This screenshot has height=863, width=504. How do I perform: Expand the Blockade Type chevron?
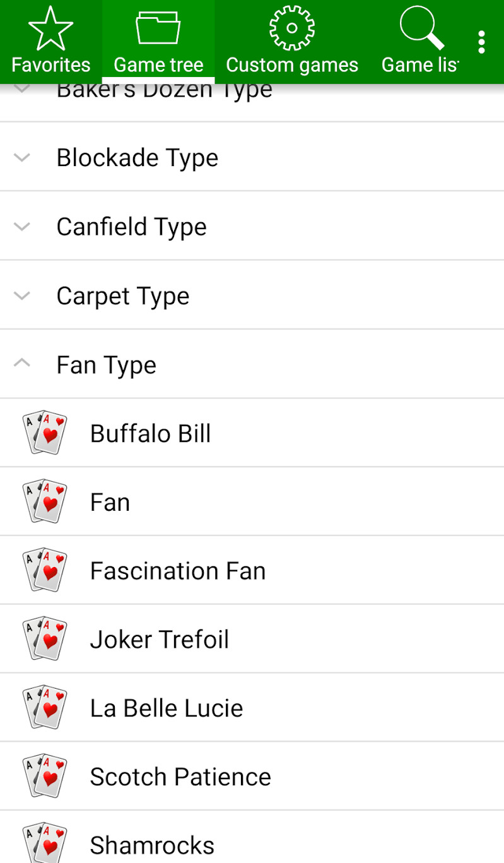tap(22, 157)
